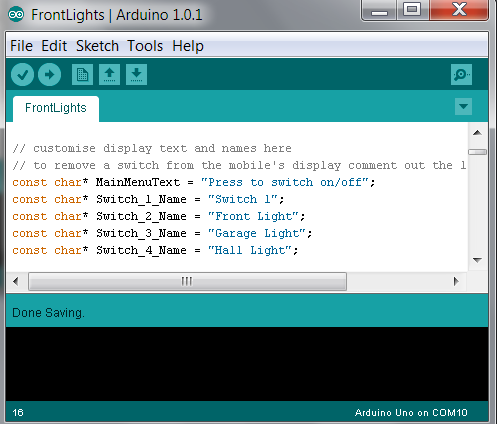Image resolution: width=497 pixels, height=424 pixels.
Task: Open the Tools menu
Action: pos(145,46)
